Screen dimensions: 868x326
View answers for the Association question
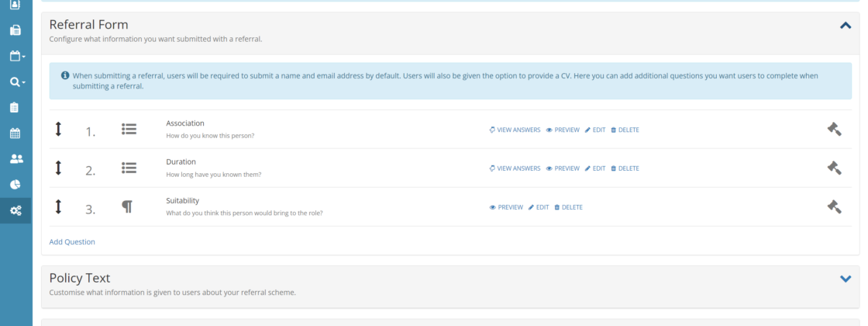(515, 130)
